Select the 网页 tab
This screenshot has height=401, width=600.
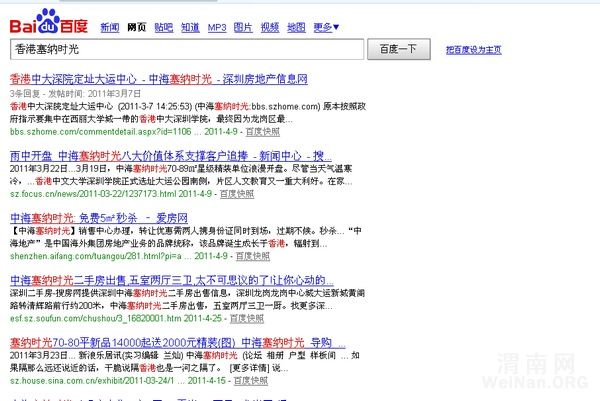pyautogui.click(x=137, y=28)
